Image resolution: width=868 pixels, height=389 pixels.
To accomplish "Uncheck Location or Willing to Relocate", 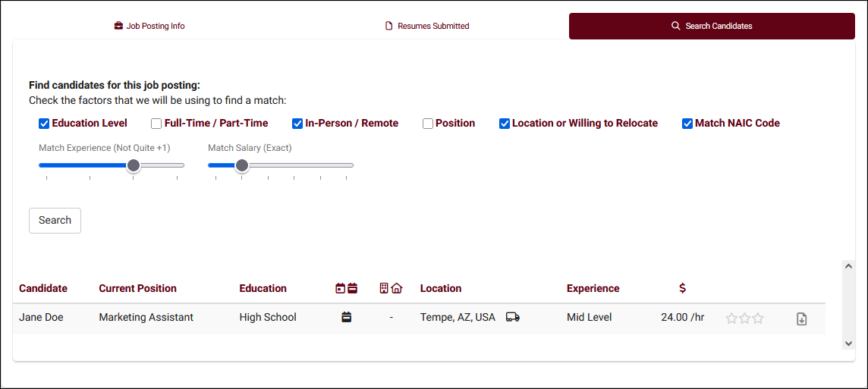I will point(505,124).
